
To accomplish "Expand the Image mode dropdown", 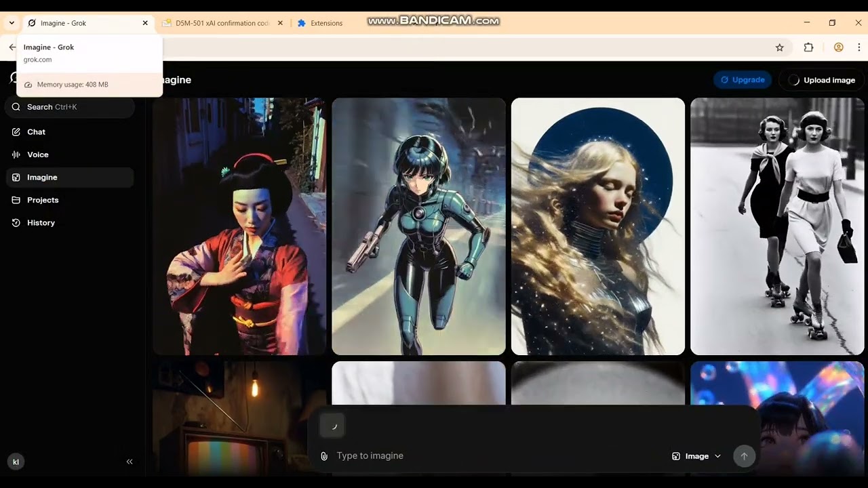I will [696, 456].
